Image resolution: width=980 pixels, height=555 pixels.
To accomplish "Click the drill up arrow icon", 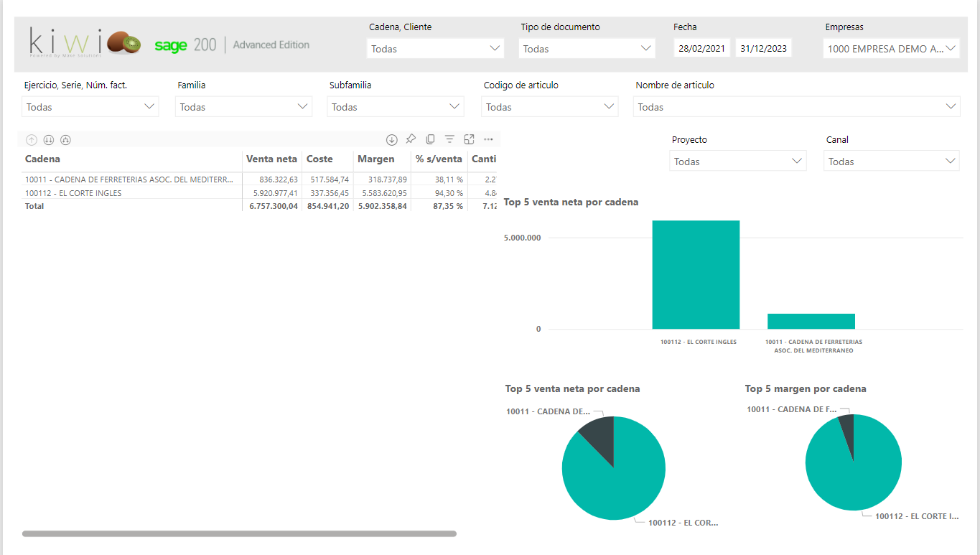I will (x=32, y=140).
